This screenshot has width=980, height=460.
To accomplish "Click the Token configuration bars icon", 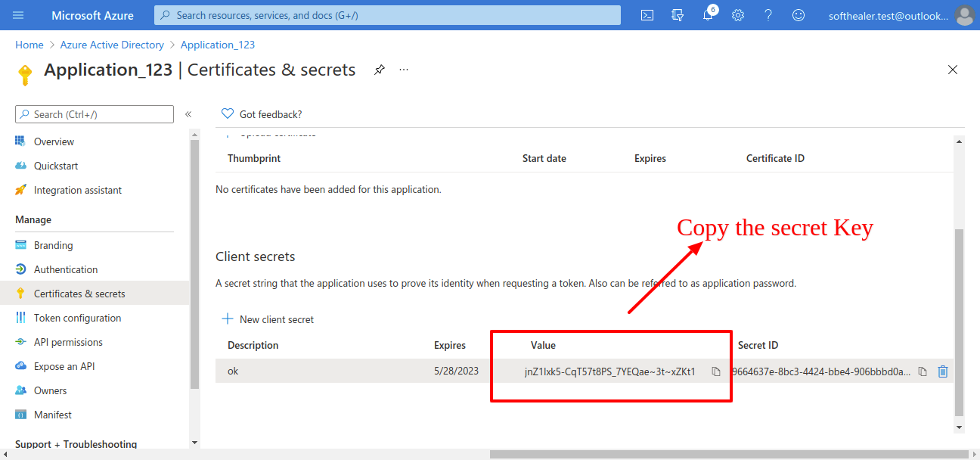I will 20,318.
